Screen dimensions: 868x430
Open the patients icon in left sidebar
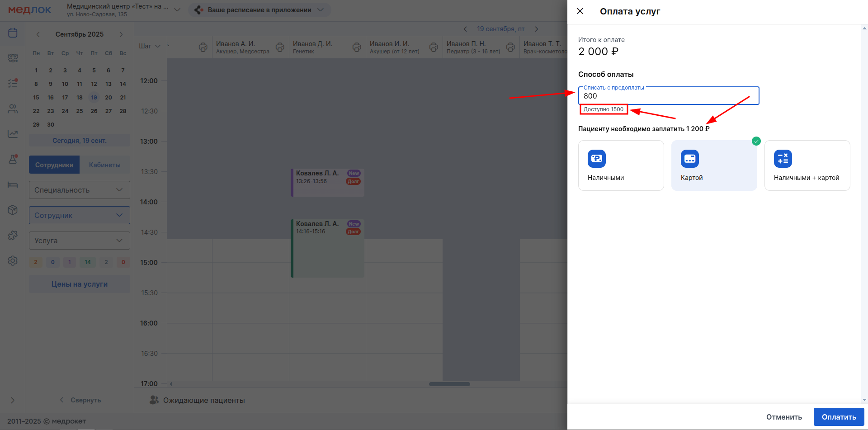point(13,109)
